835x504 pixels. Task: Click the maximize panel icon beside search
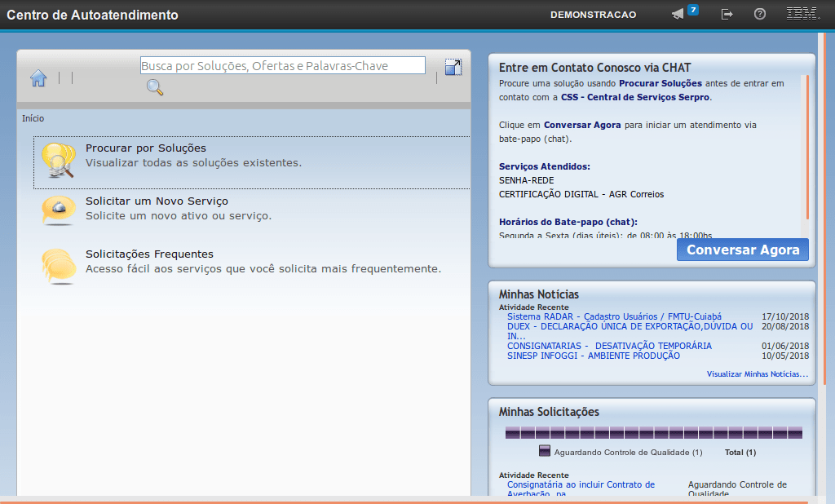tap(453, 67)
